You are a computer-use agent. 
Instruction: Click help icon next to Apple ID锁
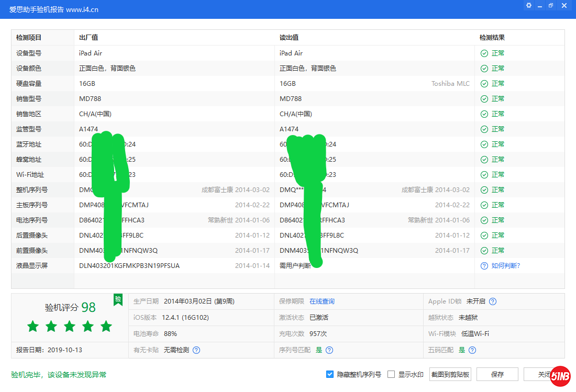tap(493, 301)
